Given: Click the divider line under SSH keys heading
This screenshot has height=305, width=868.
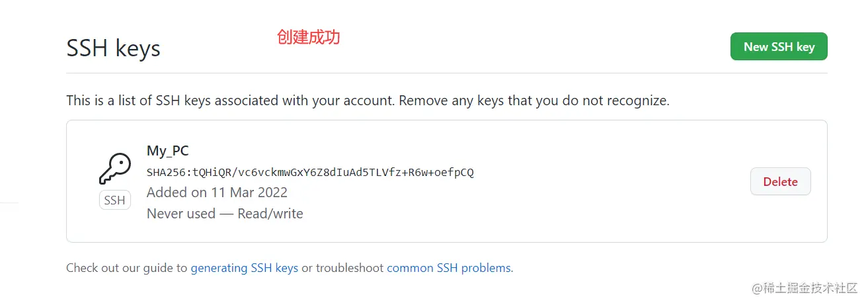Looking at the screenshot, I should point(446,73).
